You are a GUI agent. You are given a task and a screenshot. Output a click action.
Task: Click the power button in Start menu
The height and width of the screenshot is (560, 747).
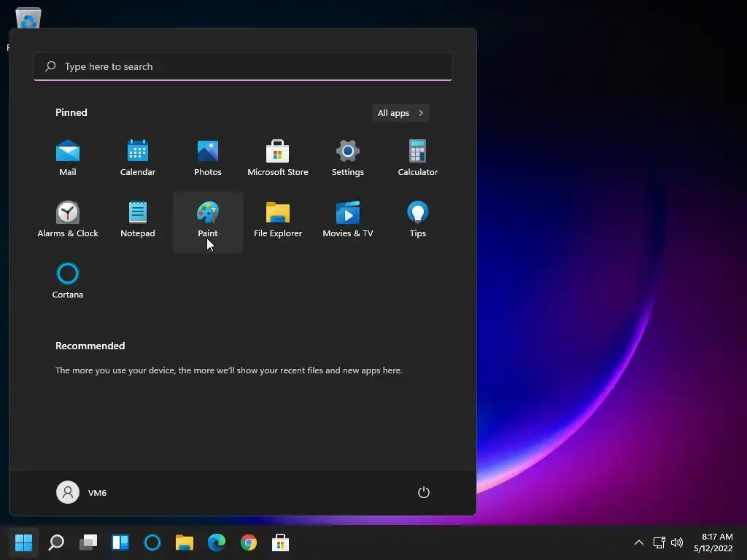424,492
